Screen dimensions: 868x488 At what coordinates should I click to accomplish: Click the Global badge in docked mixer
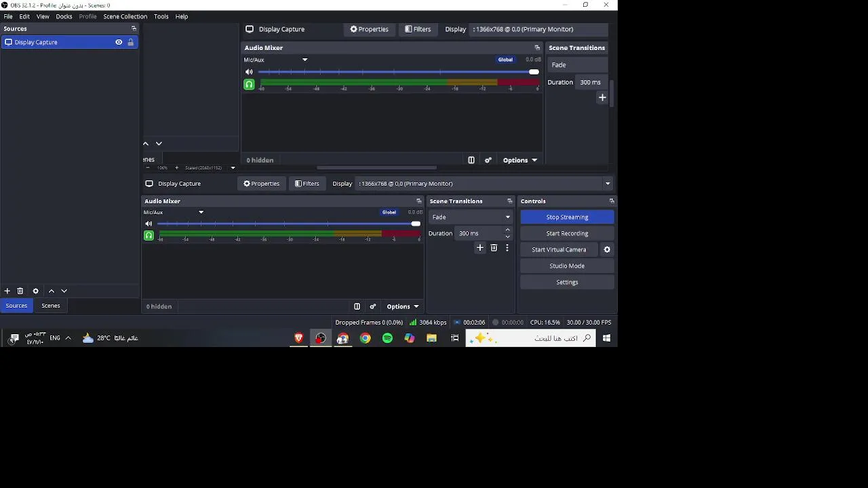coord(389,212)
